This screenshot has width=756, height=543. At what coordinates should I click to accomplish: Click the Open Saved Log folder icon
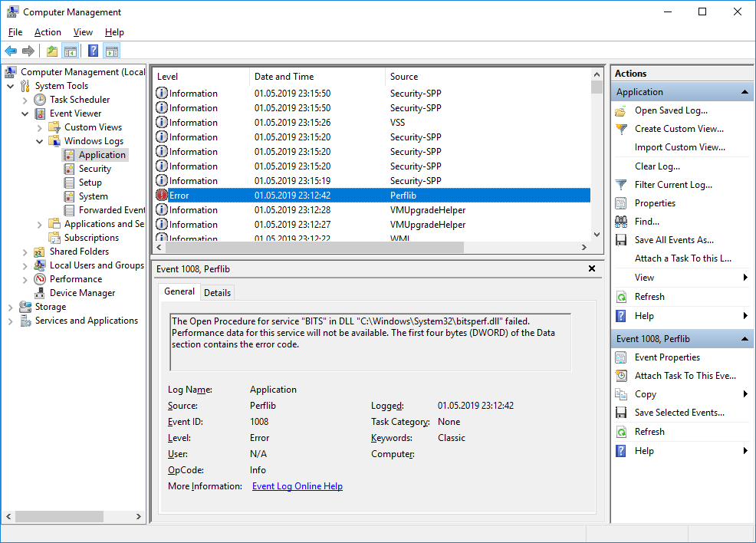(621, 111)
